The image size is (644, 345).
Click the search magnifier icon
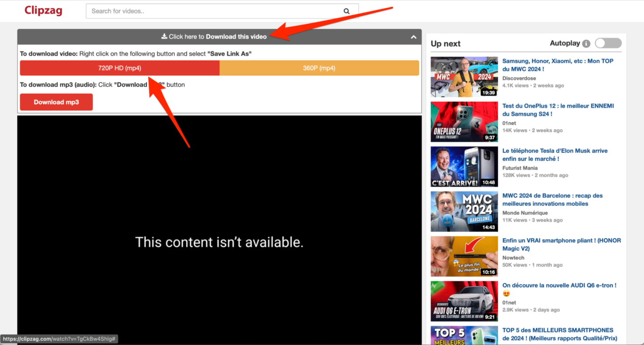pyautogui.click(x=347, y=11)
